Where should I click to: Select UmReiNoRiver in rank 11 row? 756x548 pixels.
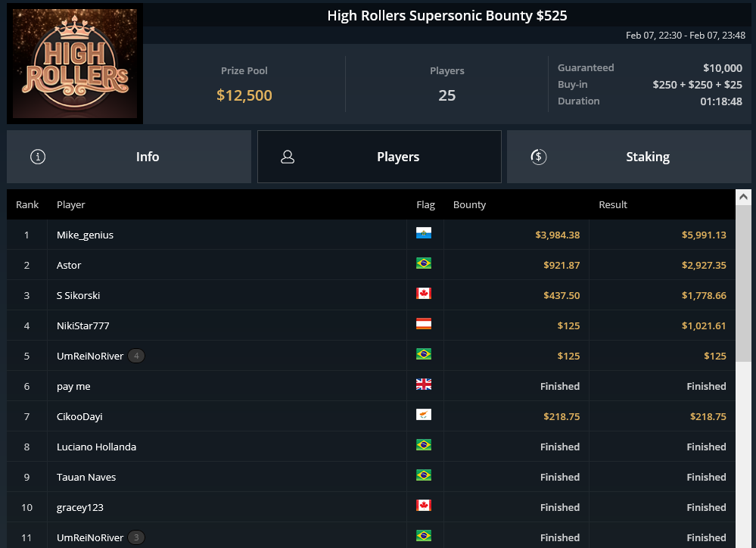90,537
